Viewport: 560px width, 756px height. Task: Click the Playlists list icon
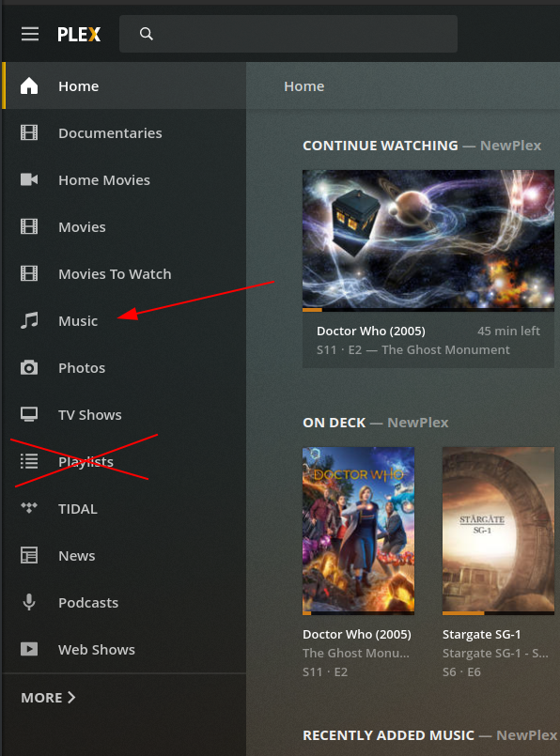click(x=29, y=461)
